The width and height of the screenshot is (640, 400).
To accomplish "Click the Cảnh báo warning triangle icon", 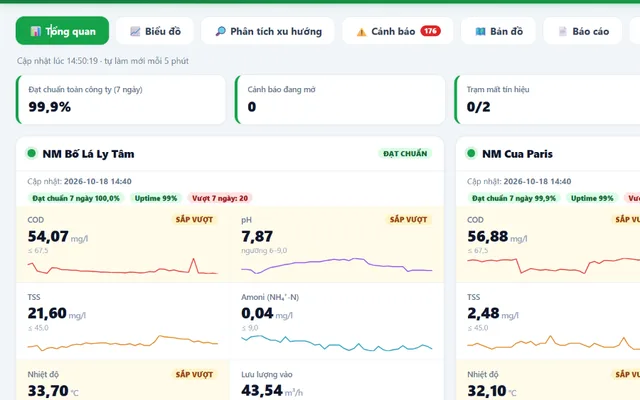I will (361, 32).
